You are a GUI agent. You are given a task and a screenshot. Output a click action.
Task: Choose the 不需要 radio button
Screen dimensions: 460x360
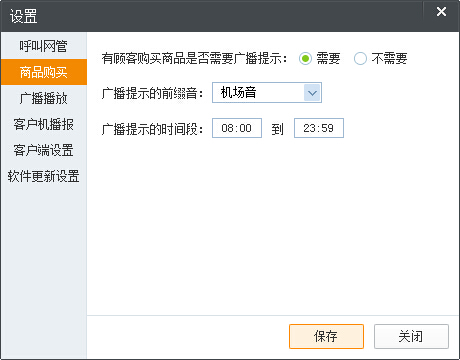click(360, 59)
